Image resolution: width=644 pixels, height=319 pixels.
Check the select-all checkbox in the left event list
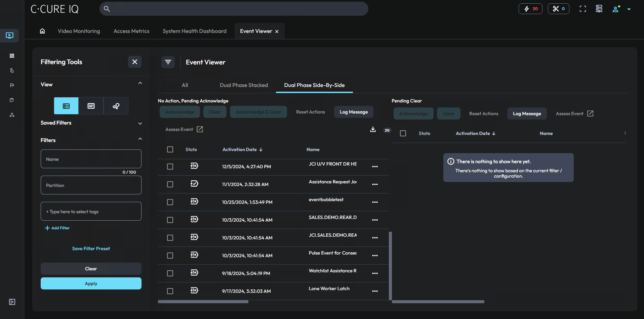tap(170, 149)
